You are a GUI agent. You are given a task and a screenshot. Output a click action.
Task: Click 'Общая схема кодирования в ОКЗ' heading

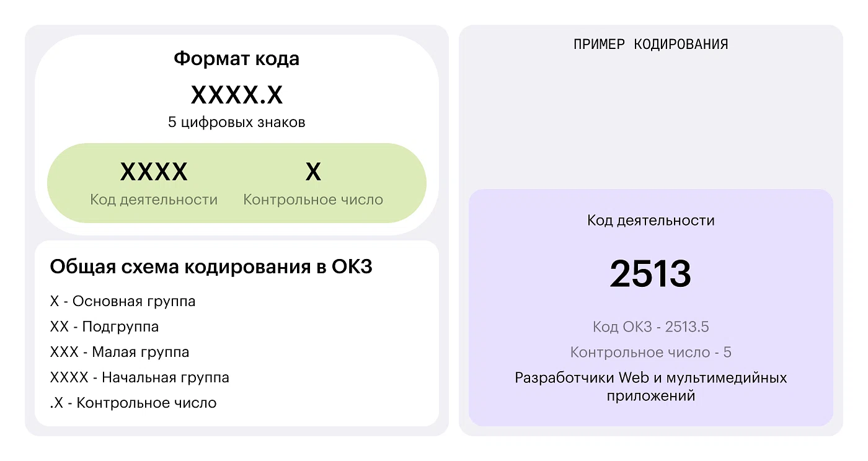click(211, 267)
